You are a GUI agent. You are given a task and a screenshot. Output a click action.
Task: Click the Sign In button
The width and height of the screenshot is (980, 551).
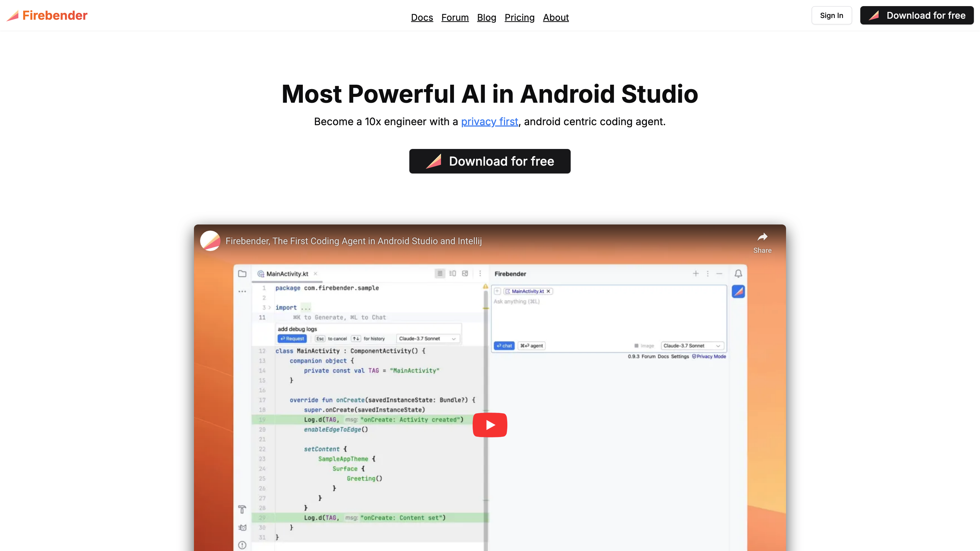(831, 16)
